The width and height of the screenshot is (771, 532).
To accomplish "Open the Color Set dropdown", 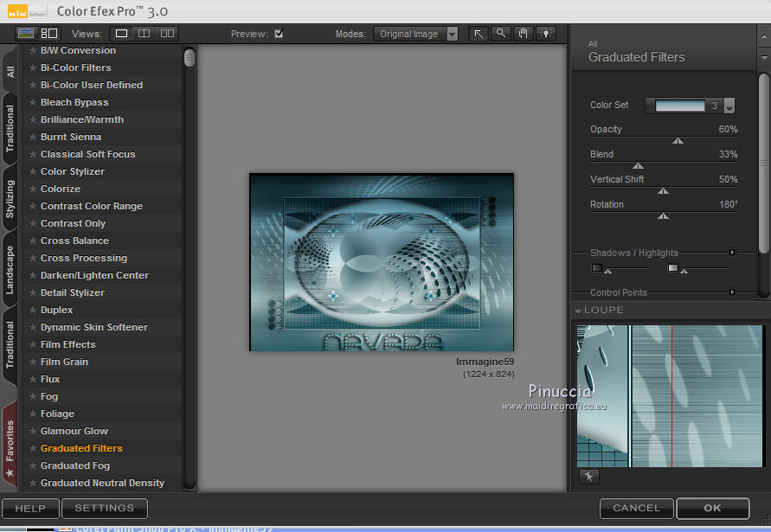I will (x=729, y=106).
